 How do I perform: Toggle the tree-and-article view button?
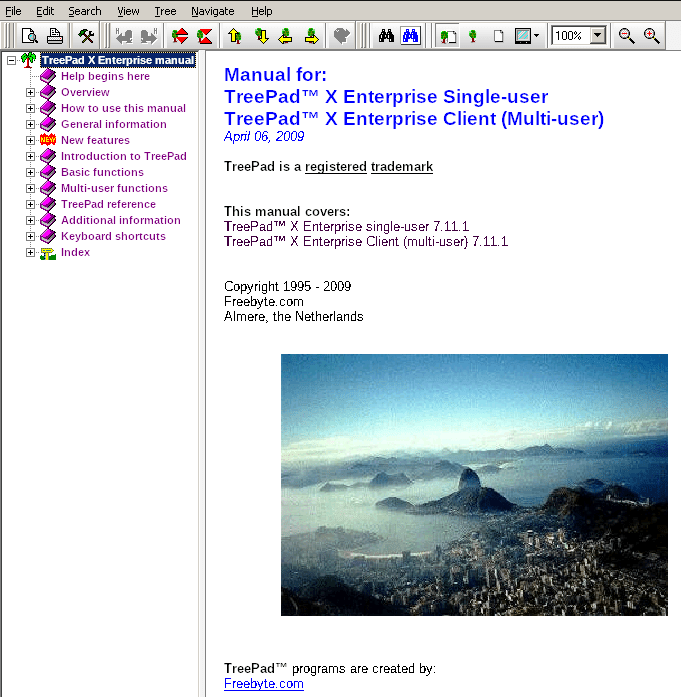tap(448, 36)
